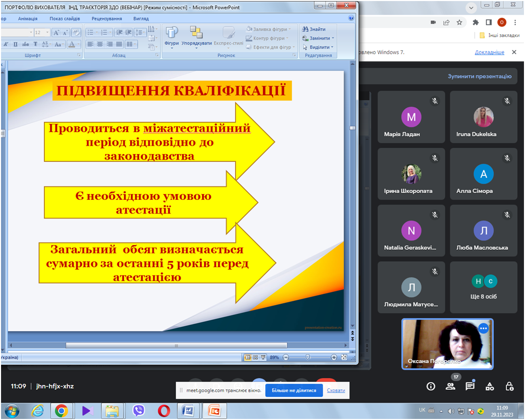Open the Анімація ribbon tab
The height and width of the screenshot is (420, 525).
28,19
